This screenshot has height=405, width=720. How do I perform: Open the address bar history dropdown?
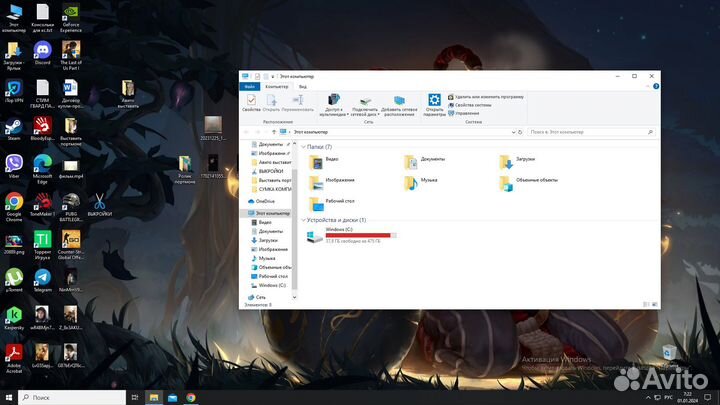[513, 132]
